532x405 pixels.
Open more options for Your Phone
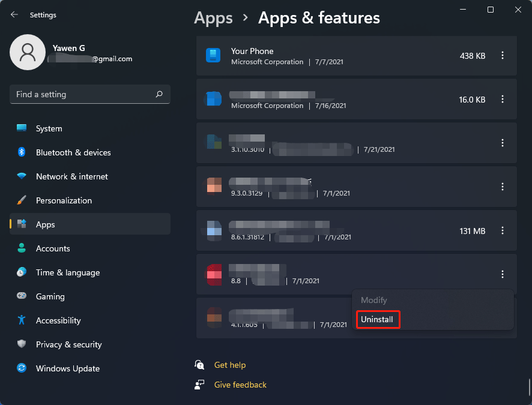click(503, 56)
